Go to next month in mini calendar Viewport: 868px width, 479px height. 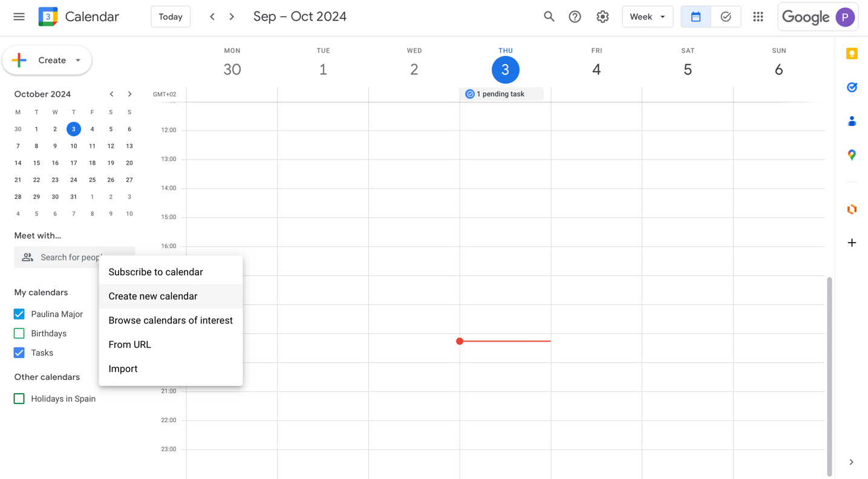(129, 94)
